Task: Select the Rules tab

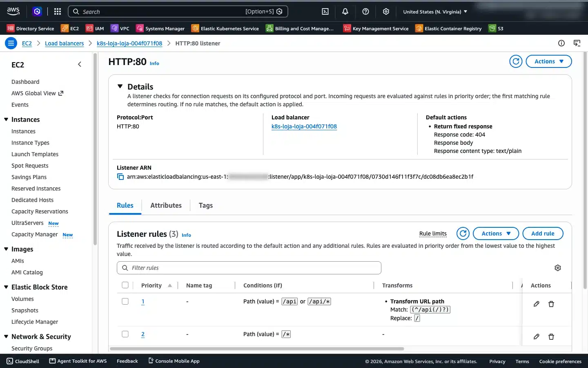Action: click(x=125, y=205)
